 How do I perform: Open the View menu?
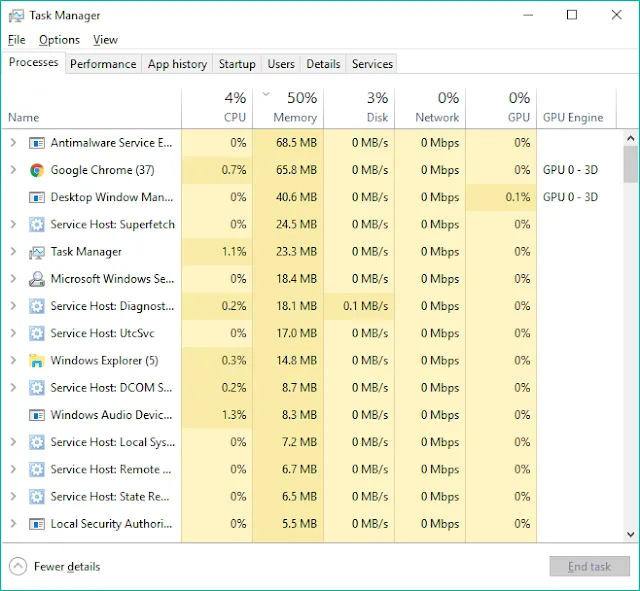[105, 40]
